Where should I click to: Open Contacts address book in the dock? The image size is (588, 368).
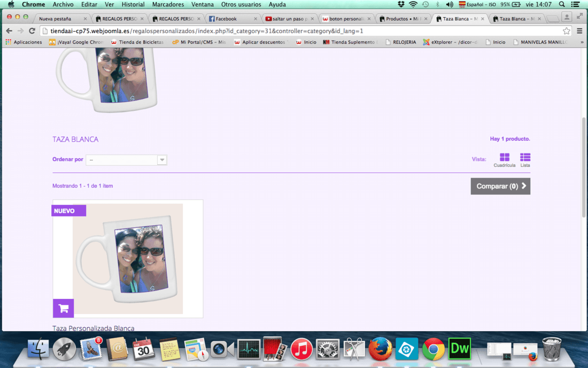click(117, 349)
